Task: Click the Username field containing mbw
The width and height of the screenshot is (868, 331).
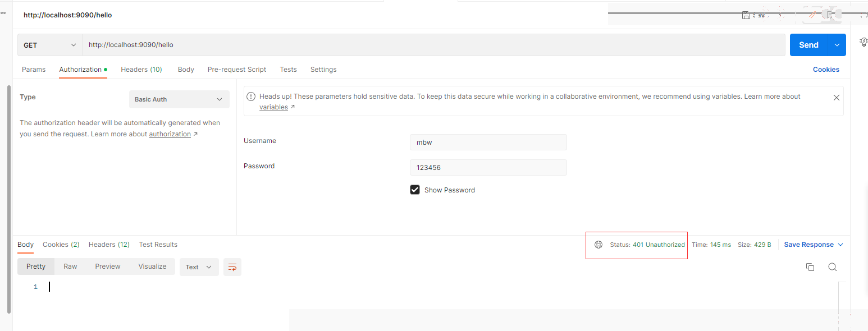Action: [488, 142]
